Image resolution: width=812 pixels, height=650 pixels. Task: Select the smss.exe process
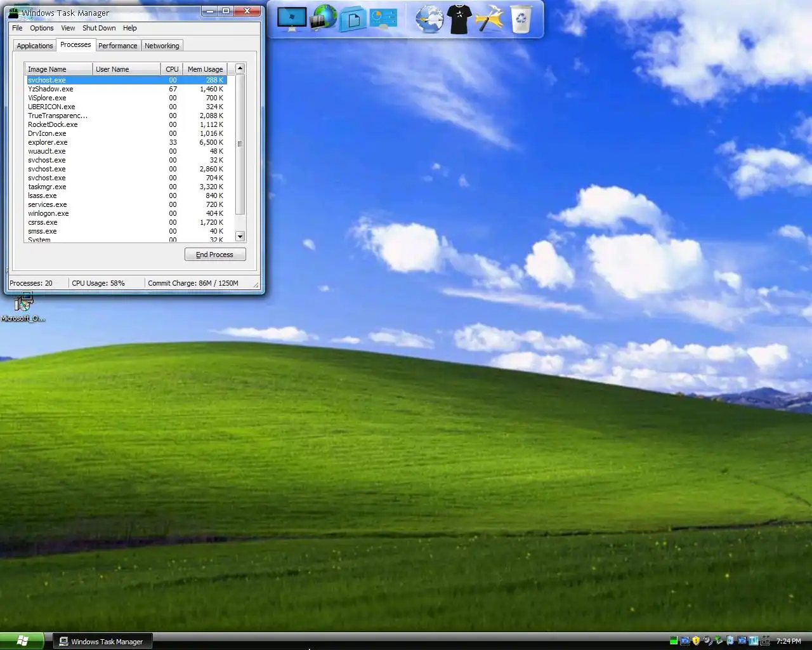coord(126,231)
